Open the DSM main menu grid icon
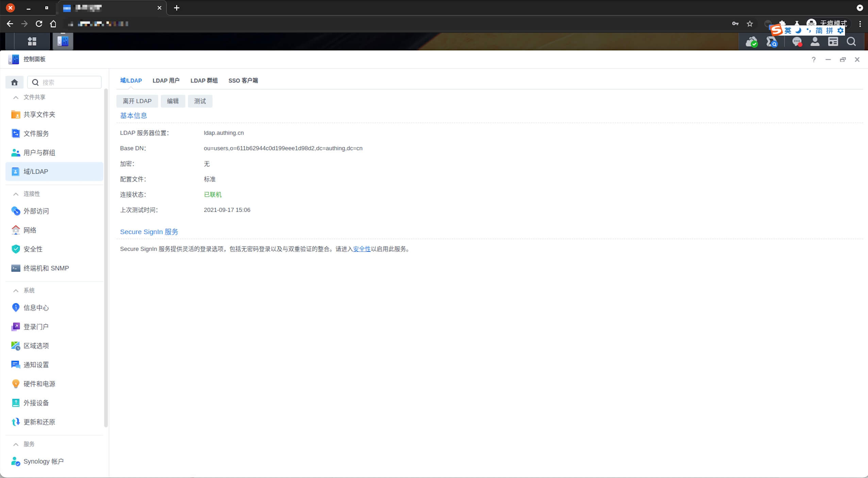 pyautogui.click(x=32, y=41)
